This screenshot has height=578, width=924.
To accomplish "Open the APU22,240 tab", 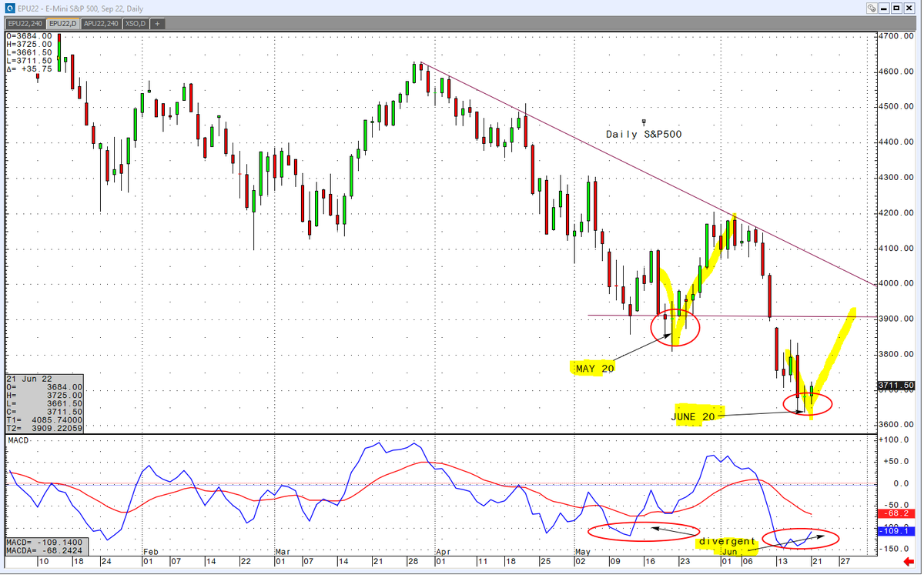I will coord(102,24).
